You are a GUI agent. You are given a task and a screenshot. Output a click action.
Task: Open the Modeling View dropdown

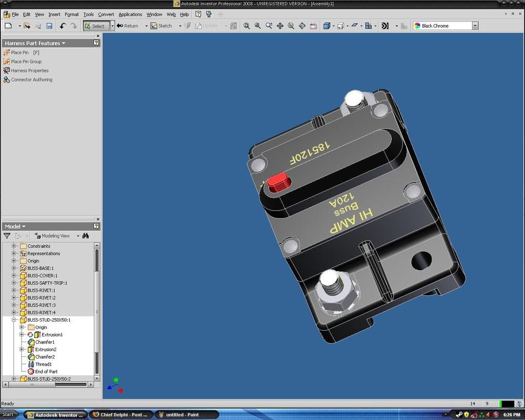point(78,236)
